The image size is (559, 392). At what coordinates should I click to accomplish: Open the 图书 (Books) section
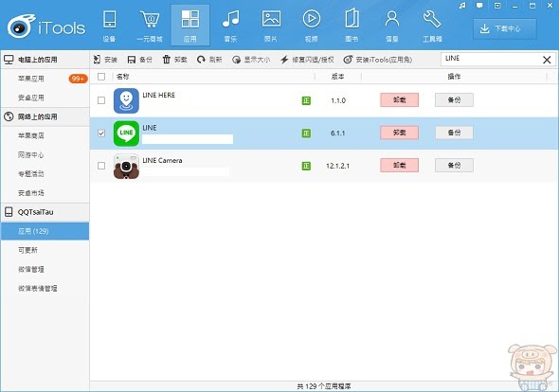pyautogui.click(x=352, y=26)
